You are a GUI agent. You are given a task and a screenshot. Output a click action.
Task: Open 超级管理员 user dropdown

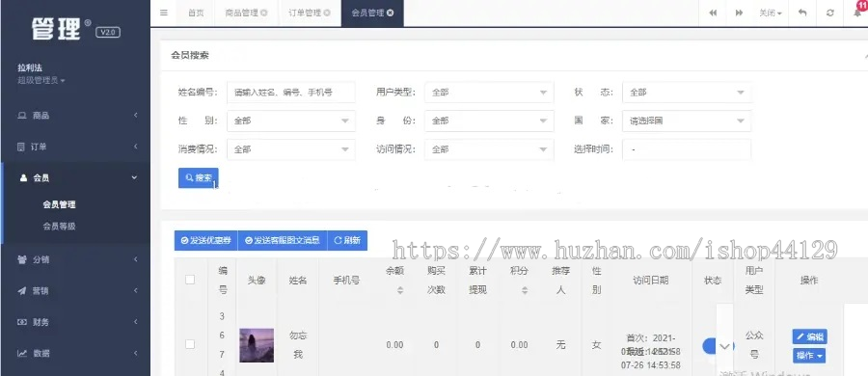[41, 80]
